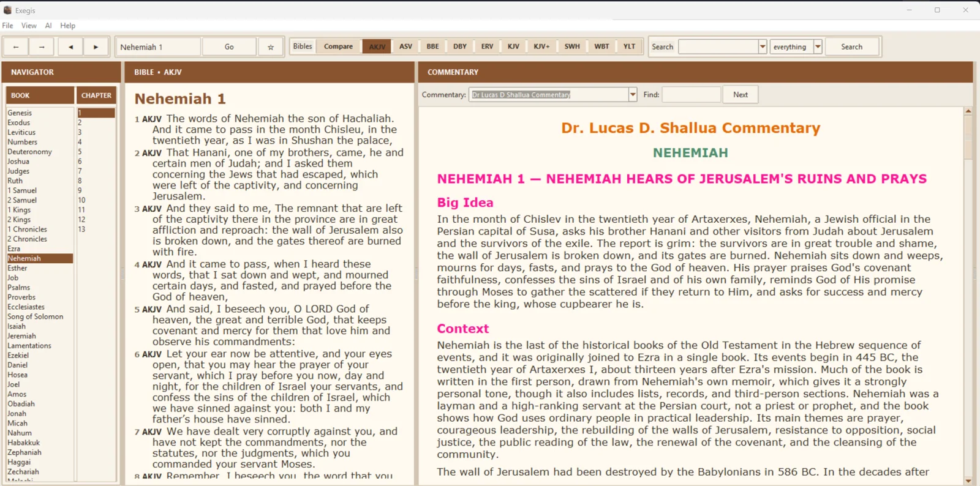980x486 pixels.
Task: Click the search query input box
Action: (x=718, y=47)
